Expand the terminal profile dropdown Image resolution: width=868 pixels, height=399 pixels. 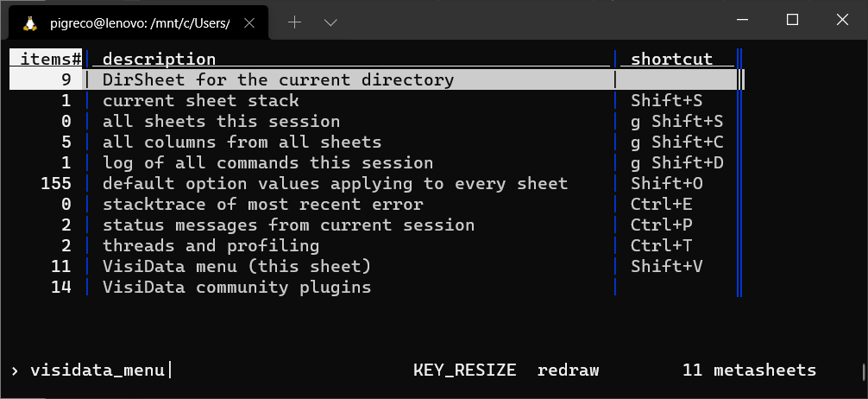pos(330,22)
